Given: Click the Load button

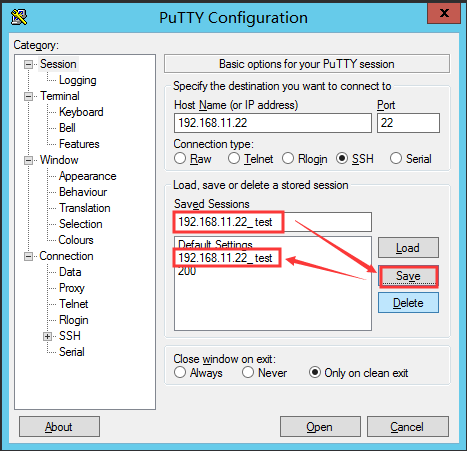Looking at the screenshot, I should click(408, 248).
